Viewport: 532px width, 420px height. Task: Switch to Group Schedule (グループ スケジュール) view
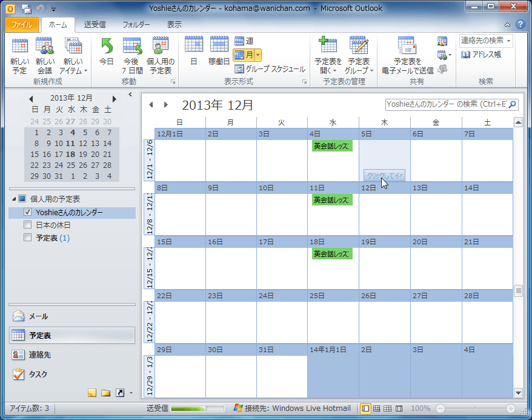pos(270,69)
